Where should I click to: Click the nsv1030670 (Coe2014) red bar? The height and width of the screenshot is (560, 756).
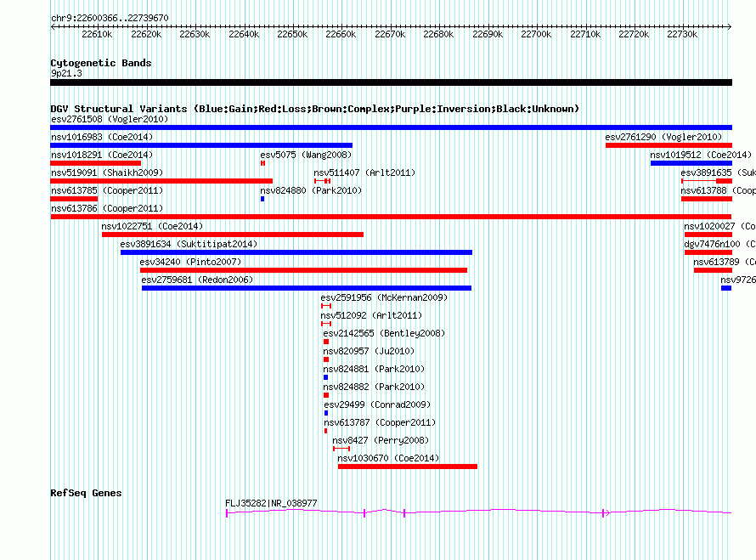coord(408,467)
